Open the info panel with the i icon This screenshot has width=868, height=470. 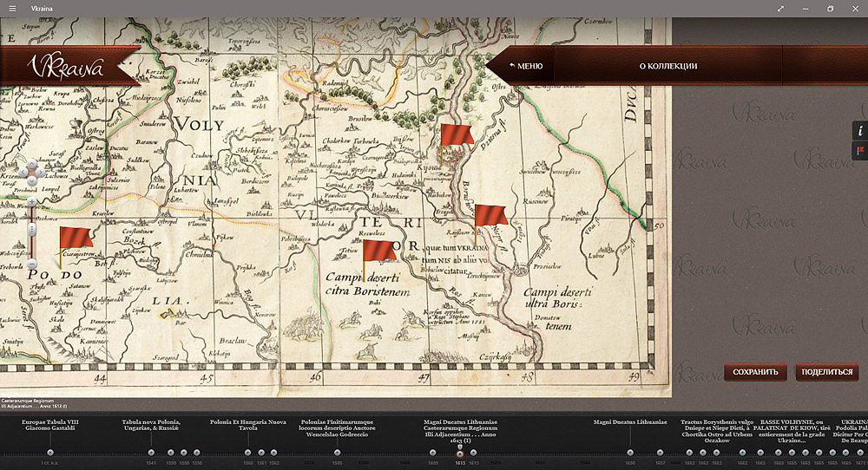tap(859, 130)
